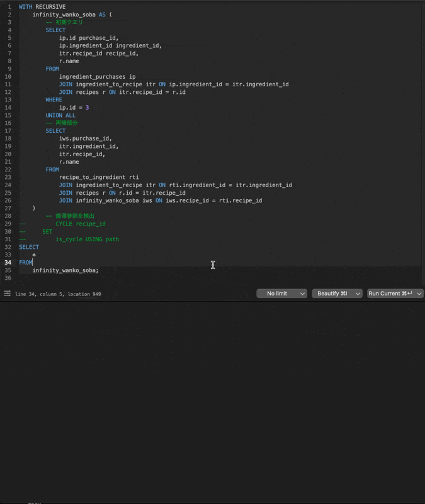Click 'r.name' on line 8

[69, 61]
